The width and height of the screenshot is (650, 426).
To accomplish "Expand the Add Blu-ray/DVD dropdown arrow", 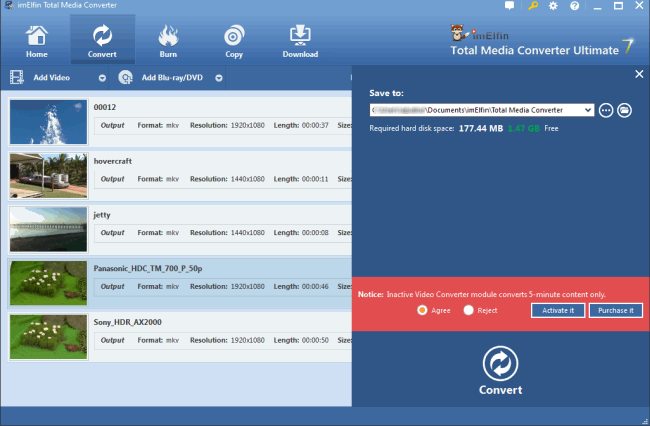I will tap(219, 78).
